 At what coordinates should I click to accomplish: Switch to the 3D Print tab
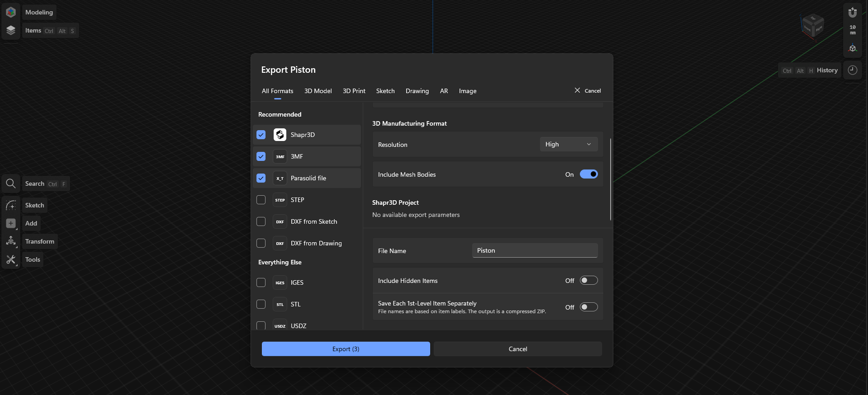[354, 91]
